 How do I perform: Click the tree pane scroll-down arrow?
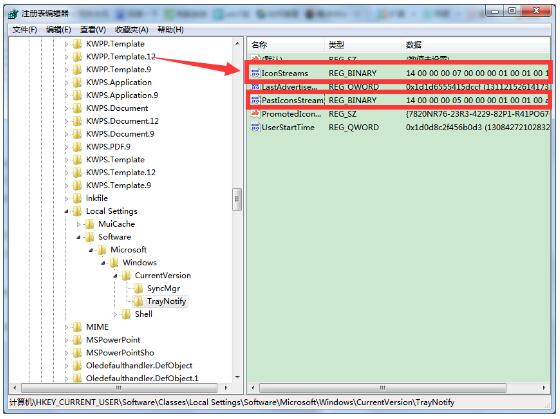pos(237,377)
